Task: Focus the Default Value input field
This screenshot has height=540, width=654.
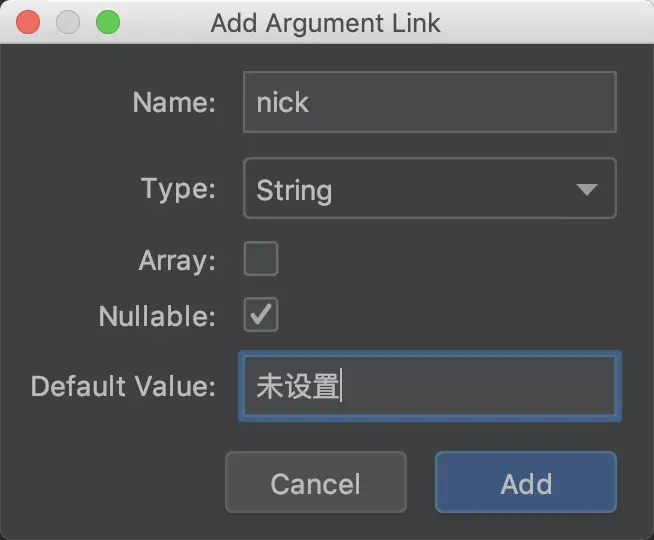Action: (430, 386)
